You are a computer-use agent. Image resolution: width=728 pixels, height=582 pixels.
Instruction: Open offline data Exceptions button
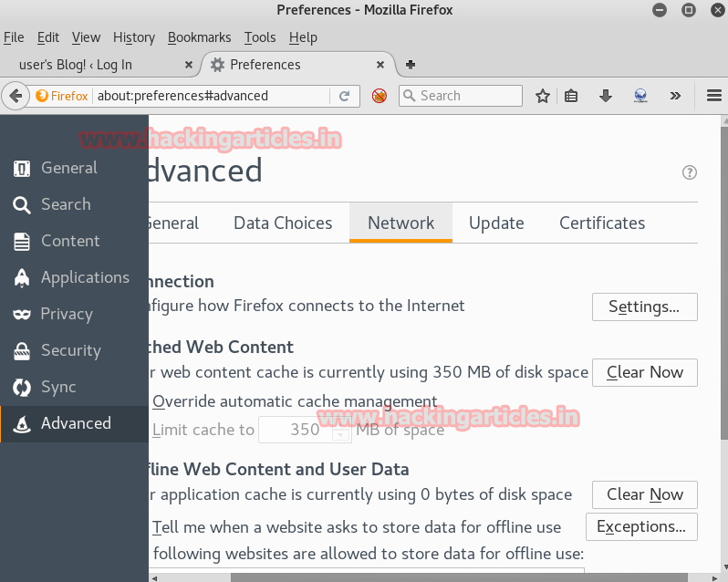[641, 526]
